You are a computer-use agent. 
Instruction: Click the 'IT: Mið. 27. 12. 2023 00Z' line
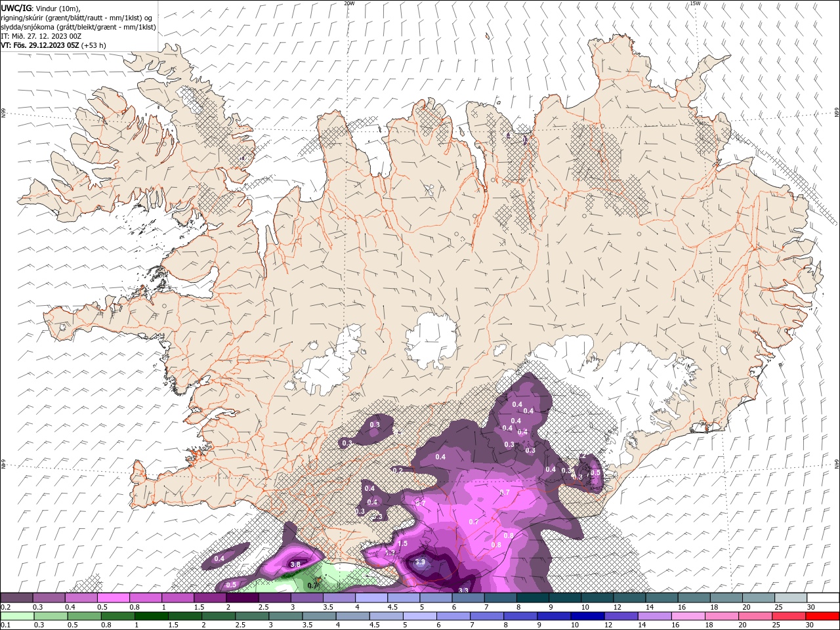(x=41, y=36)
